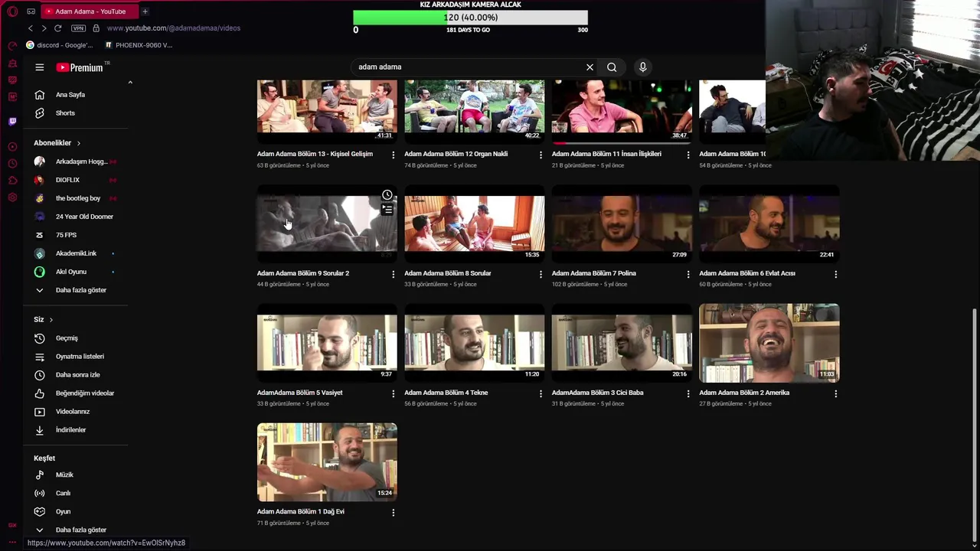Open options for Bölüm 1 Dağ Evi

(394, 512)
